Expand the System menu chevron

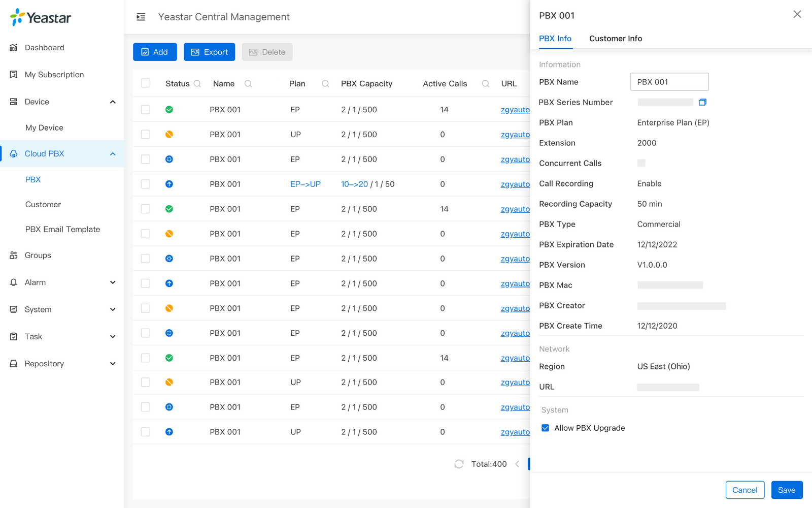(113, 309)
